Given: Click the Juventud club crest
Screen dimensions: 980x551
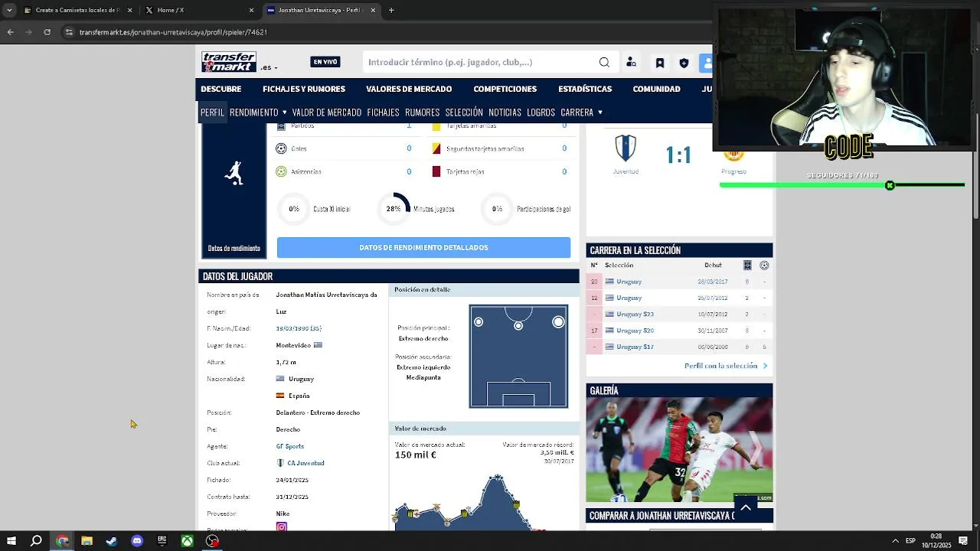Looking at the screenshot, I should pyautogui.click(x=626, y=148).
